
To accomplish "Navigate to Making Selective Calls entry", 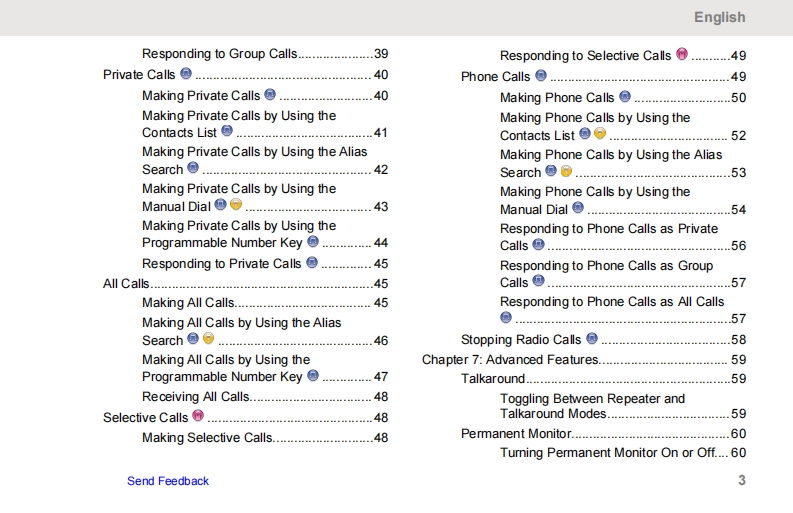I will coord(206,437).
